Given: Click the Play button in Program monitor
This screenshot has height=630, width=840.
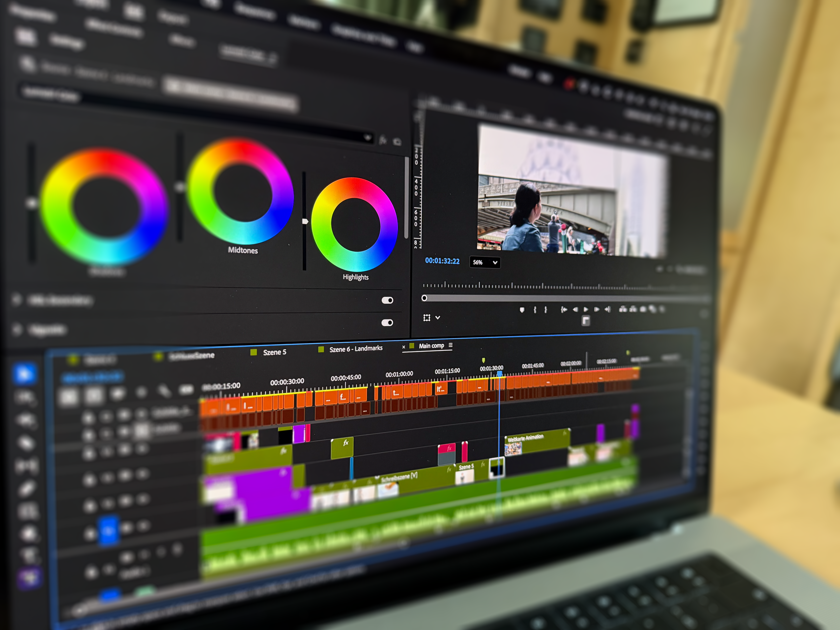Looking at the screenshot, I should point(586,309).
